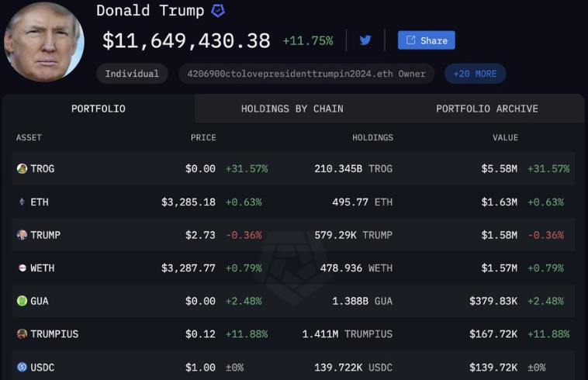Sort by the Holdings column header
Viewport: 588px width, 380px height.
373,137
